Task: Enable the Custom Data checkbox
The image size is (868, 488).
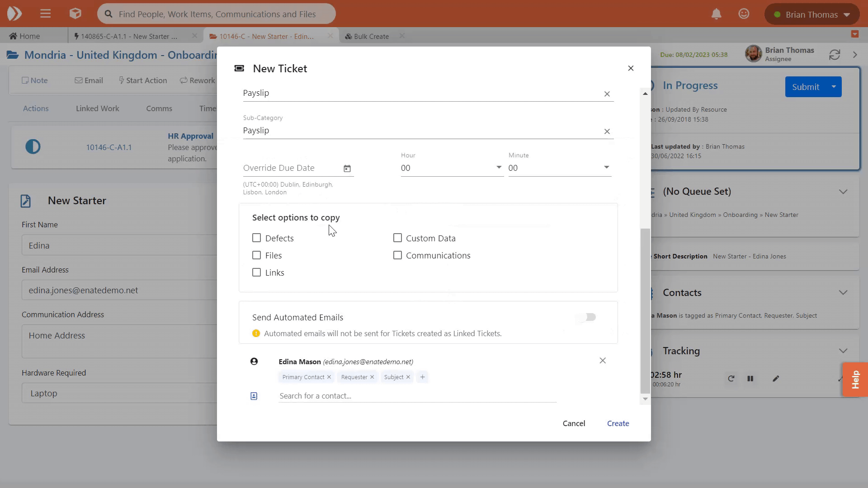Action: 397,238
